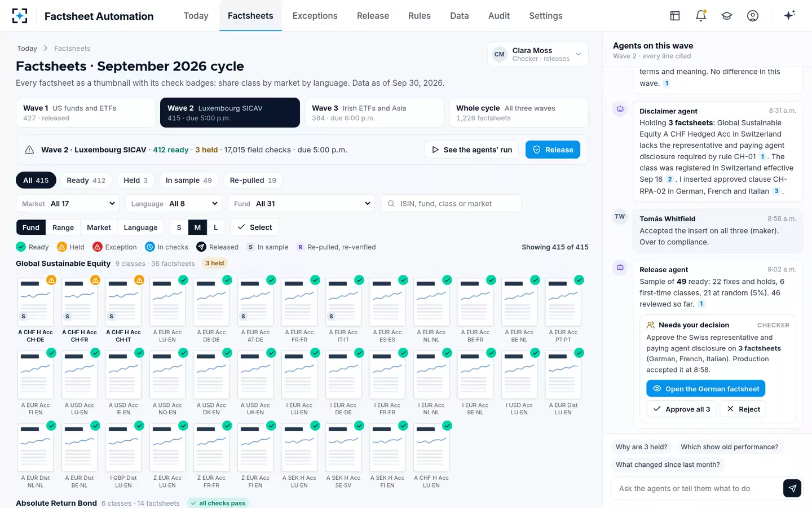812x508 pixels.
Task: Select the Wave 1 US funds card
Action: click(85, 113)
